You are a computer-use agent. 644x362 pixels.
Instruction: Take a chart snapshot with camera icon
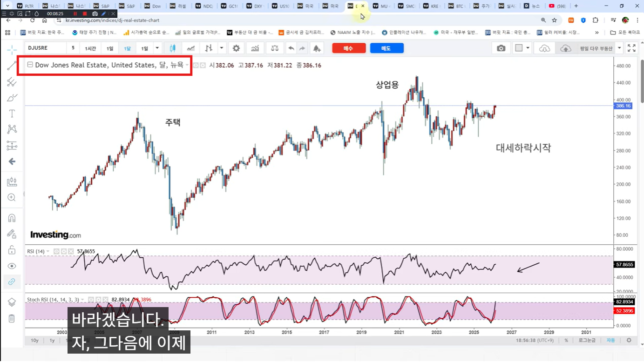501,48
